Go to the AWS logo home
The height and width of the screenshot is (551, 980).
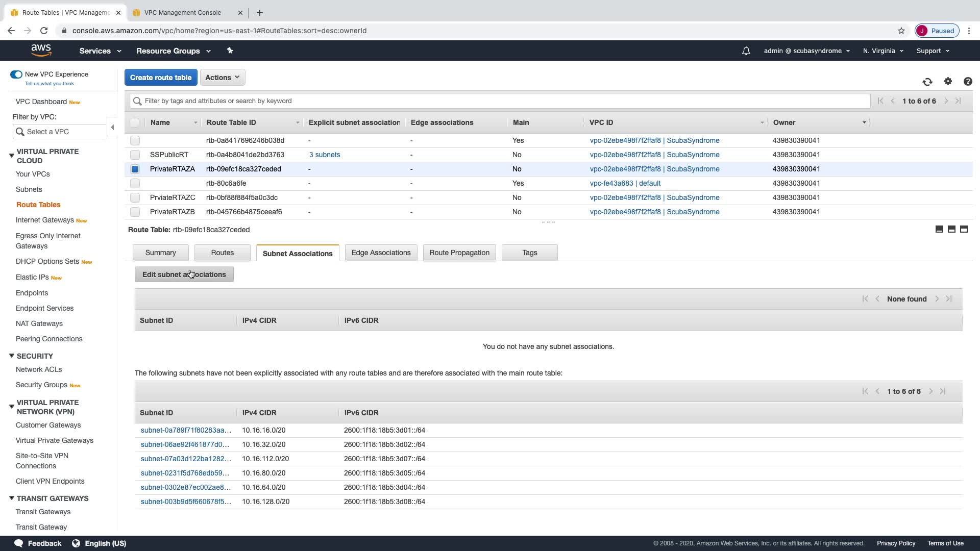click(x=41, y=51)
